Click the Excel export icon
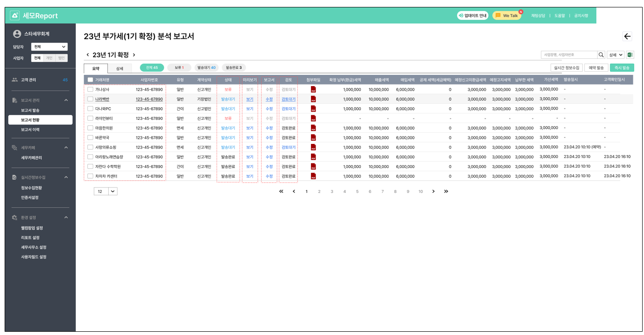644x335 pixels. point(630,55)
